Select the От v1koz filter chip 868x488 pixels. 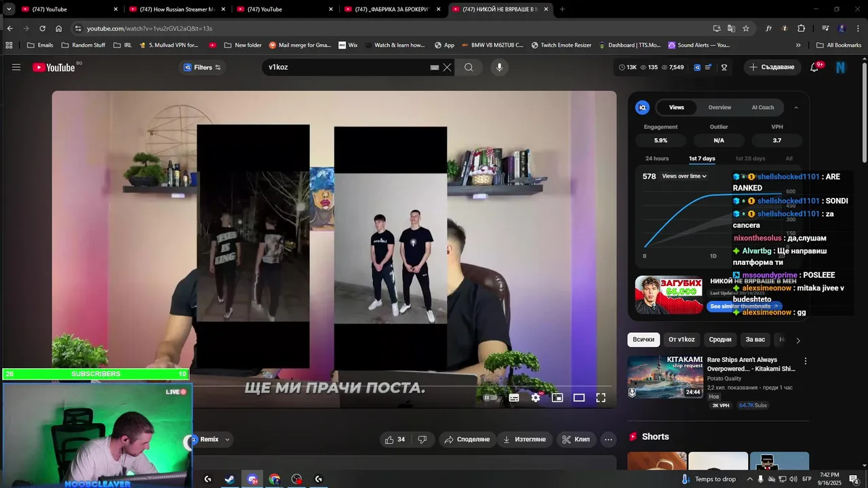pyautogui.click(x=682, y=340)
